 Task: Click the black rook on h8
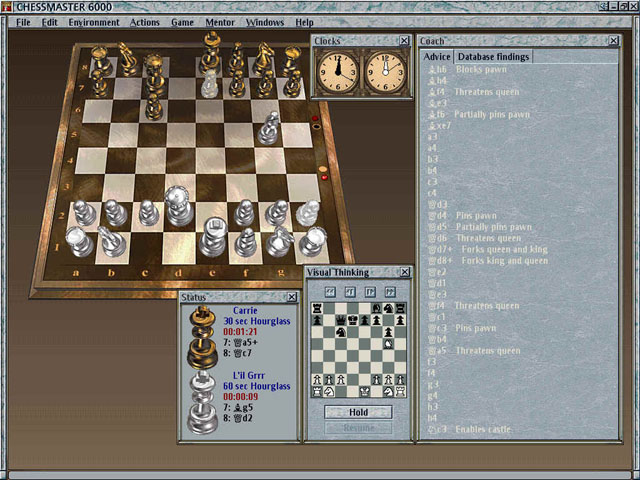click(x=292, y=60)
